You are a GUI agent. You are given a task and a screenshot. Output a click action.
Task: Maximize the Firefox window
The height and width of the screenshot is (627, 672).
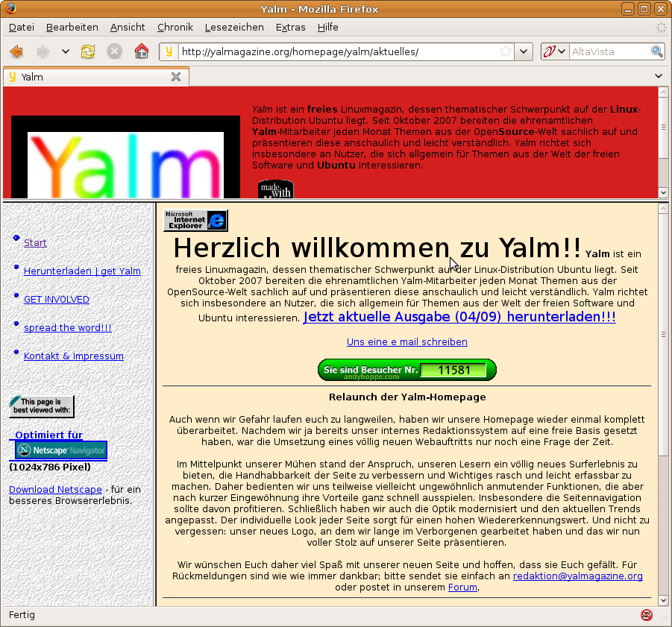point(644,9)
